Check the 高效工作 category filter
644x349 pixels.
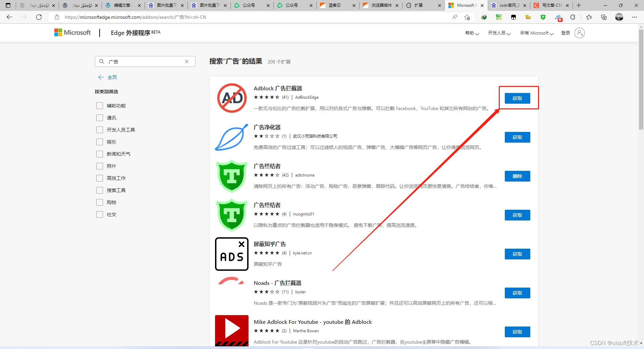[100, 178]
